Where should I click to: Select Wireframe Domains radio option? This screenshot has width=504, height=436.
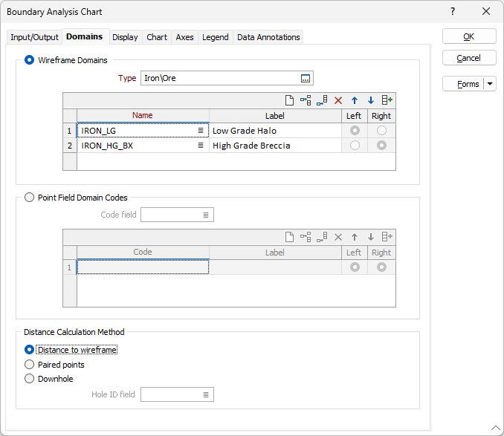point(29,60)
